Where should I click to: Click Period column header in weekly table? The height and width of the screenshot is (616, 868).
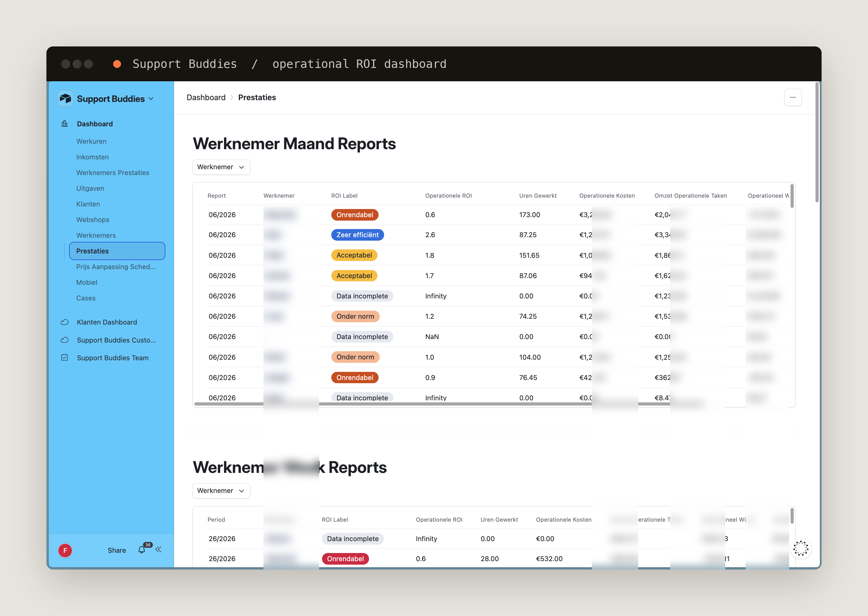point(216,520)
